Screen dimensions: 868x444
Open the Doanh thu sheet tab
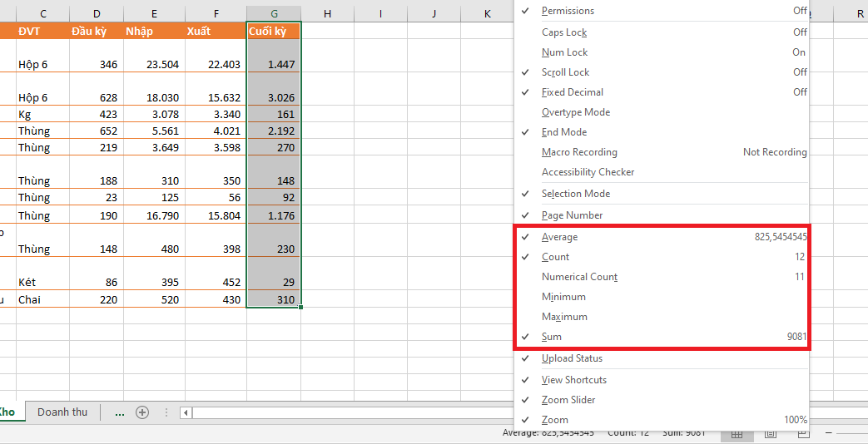[62, 412]
